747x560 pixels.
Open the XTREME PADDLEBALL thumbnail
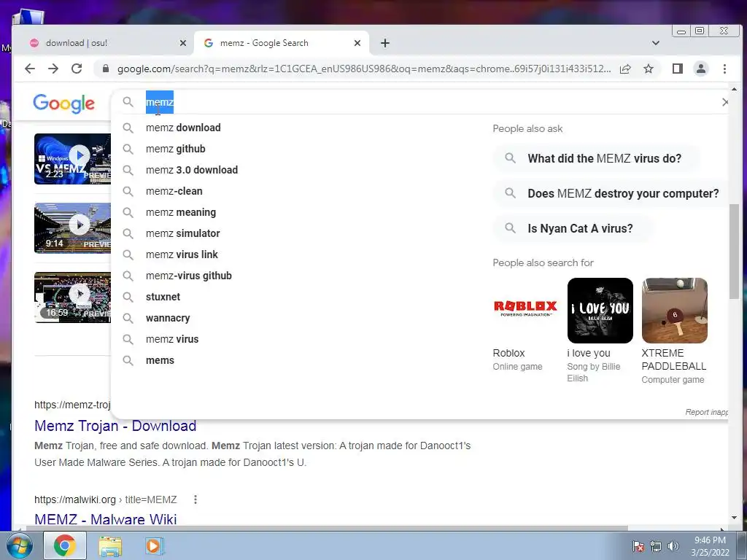click(675, 311)
